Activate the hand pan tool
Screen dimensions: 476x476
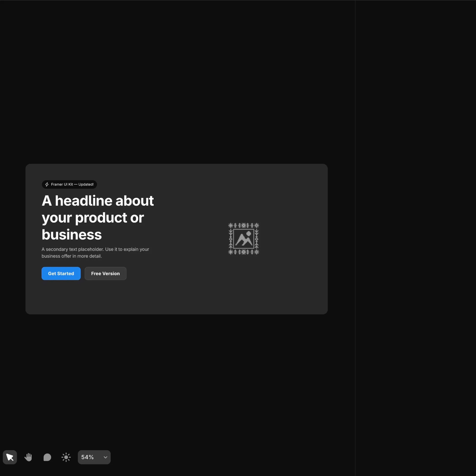(28, 457)
